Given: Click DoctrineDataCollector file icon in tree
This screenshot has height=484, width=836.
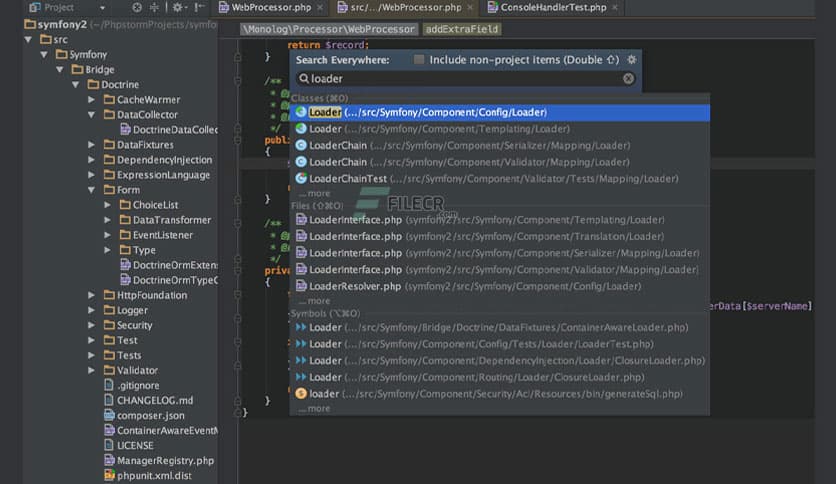Looking at the screenshot, I should 125,130.
